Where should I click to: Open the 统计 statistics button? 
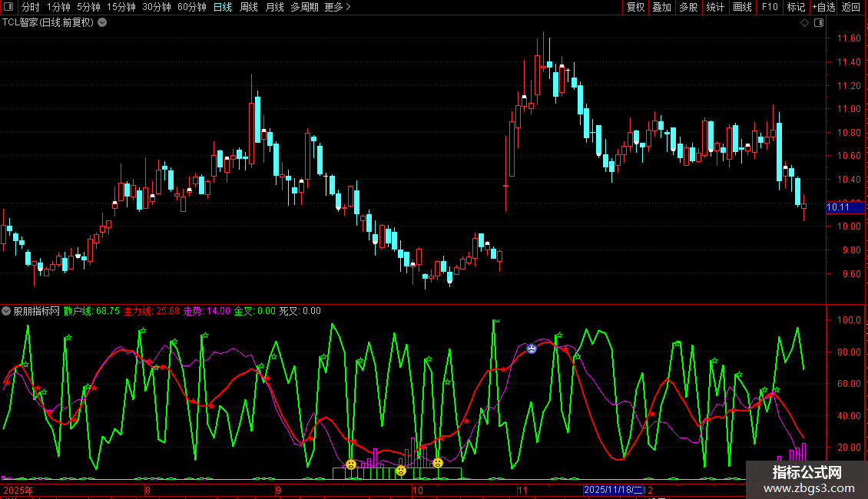point(715,7)
